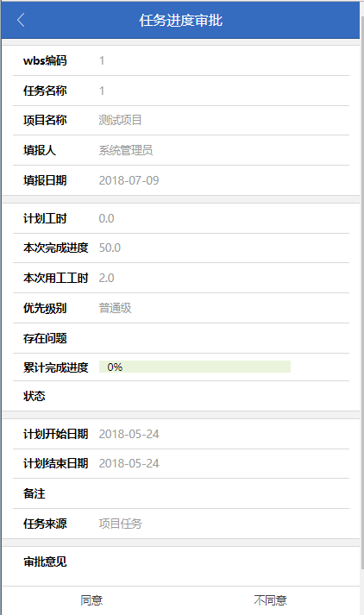Go back using the left arrow icon
This screenshot has height=615, width=364.
pos(22,20)
